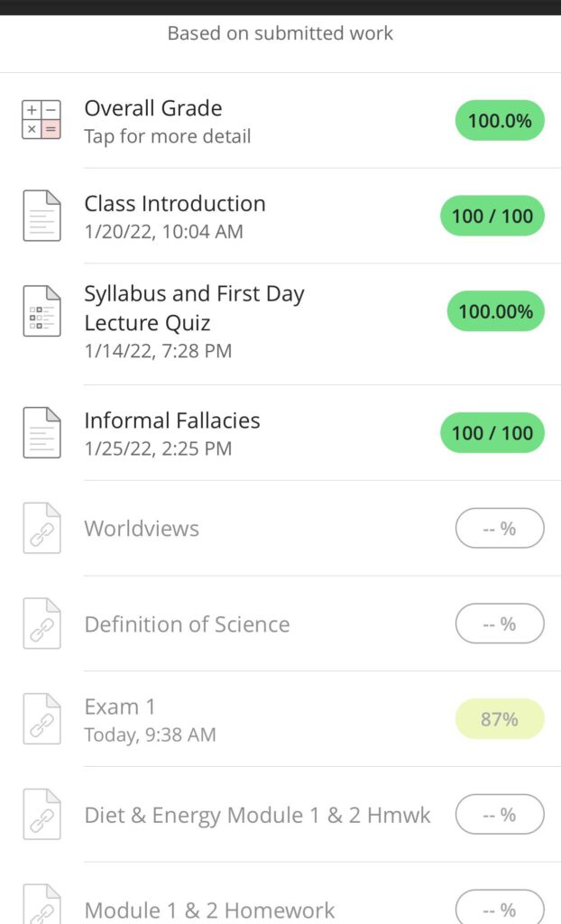Open the link icon next to Exam 1

[x=41, y=717]
